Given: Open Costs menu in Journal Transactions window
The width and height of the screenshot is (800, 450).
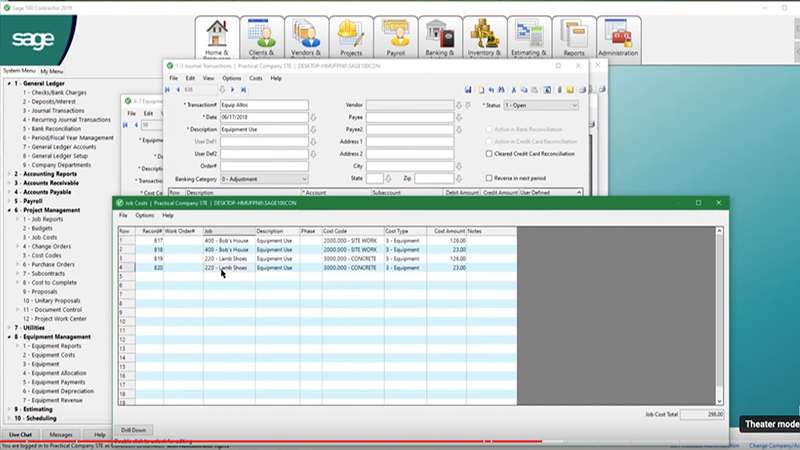Looking at the screenshot, I should 256,78.
